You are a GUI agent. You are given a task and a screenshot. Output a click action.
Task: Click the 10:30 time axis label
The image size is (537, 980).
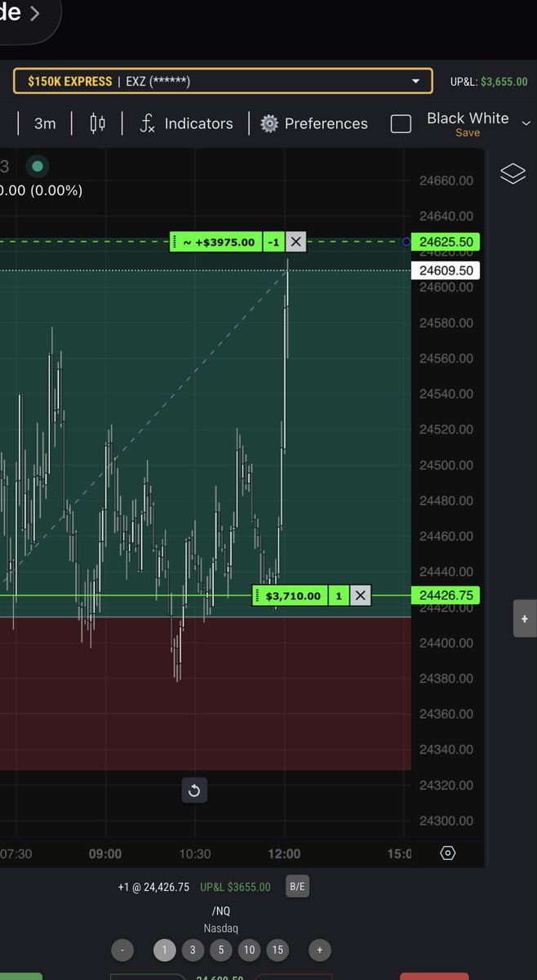(194, 853)
